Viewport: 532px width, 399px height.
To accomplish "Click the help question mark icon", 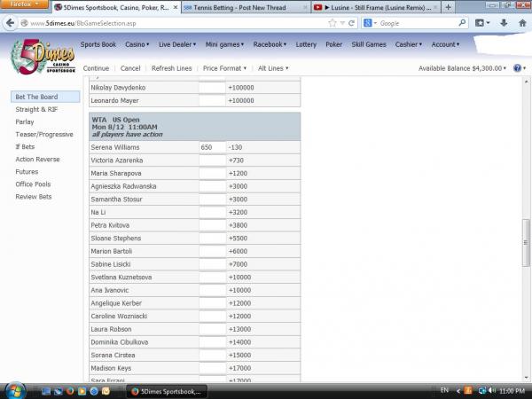I will [x=516, y=68].
